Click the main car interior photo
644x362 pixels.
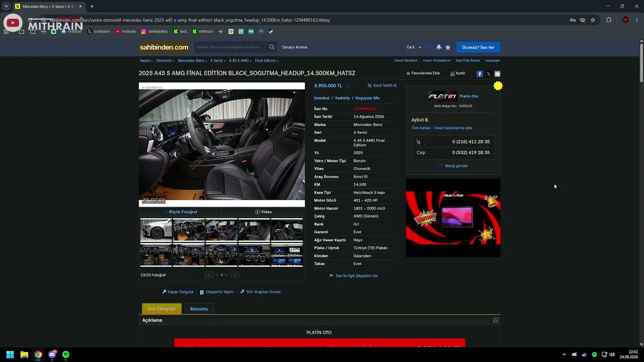[222, 145]
